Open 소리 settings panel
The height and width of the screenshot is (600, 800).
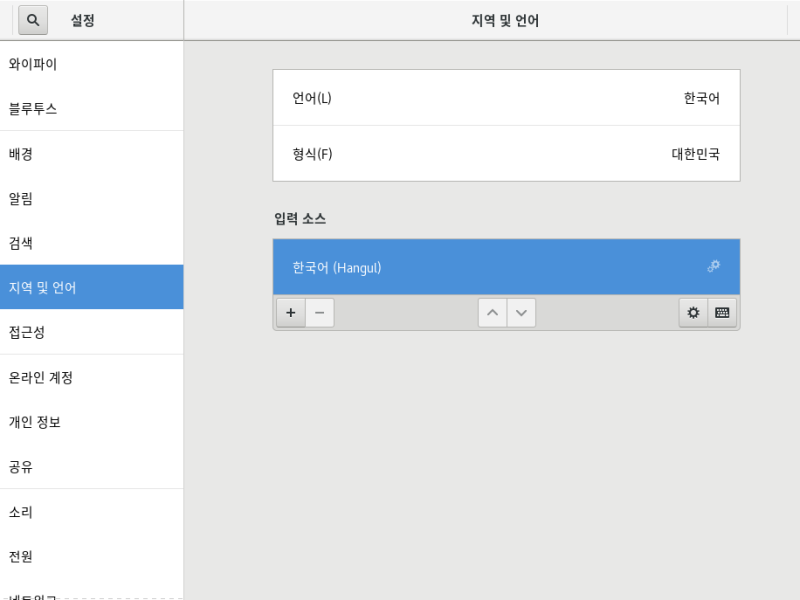[92, 512]
